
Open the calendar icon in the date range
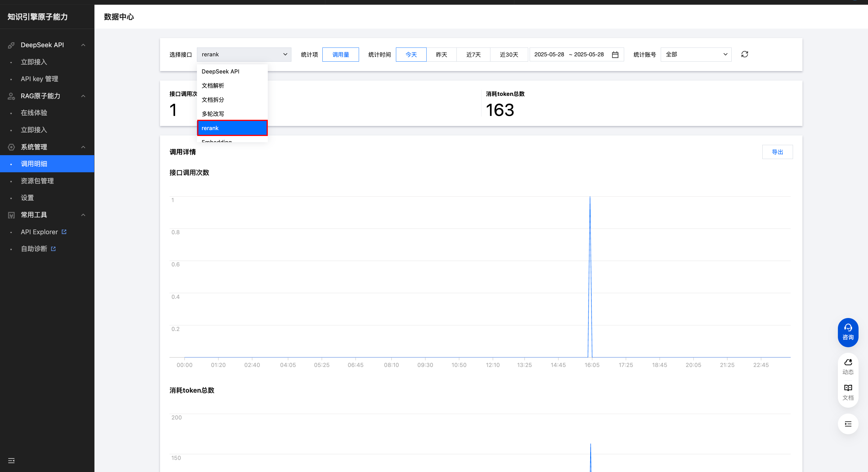(x=615, y=55)
